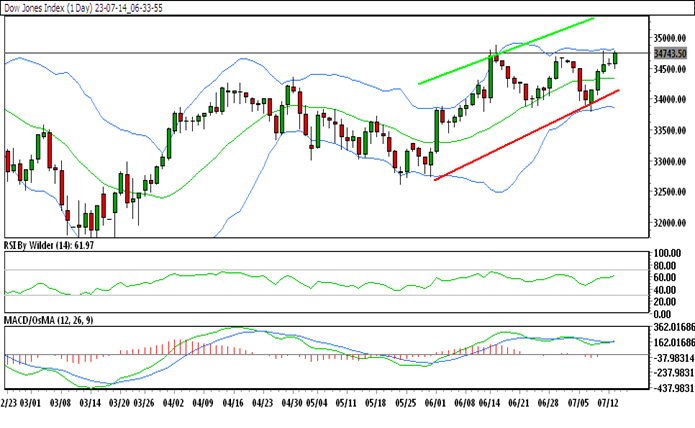Click the 07/05 date label
Screen dimensions: 695x428
579,403
